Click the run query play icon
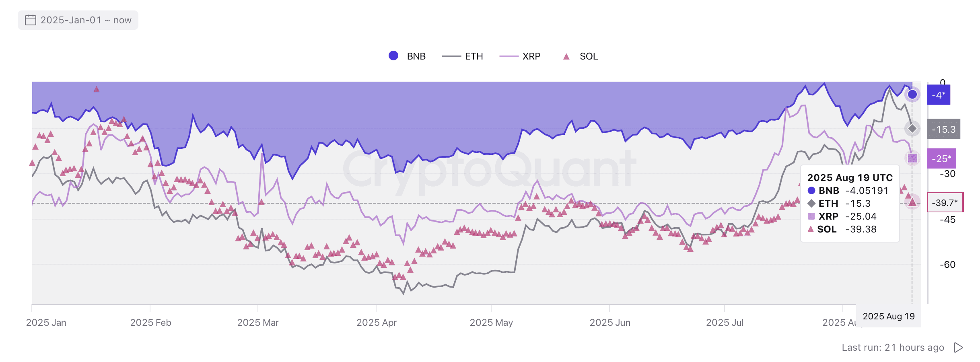This screenshot has height=362, width=980. pos(959,348)
